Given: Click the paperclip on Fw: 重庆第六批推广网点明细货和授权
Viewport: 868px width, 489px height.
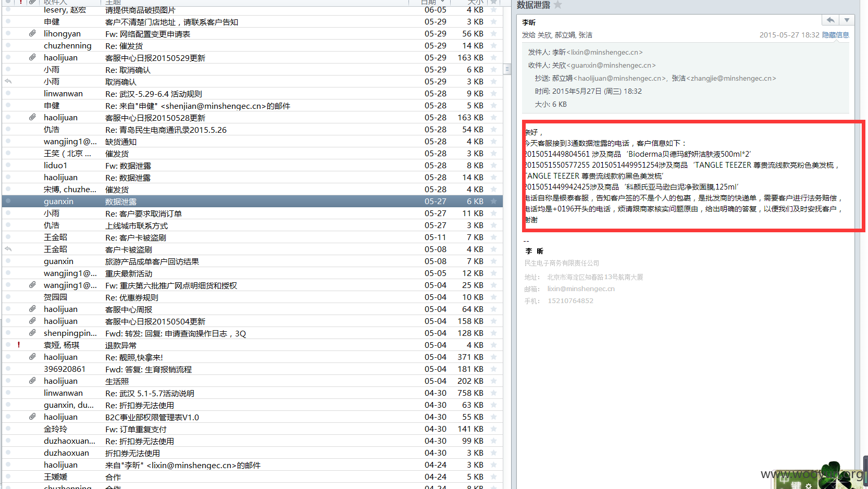Looking at the screenshot, I should 32,285.
